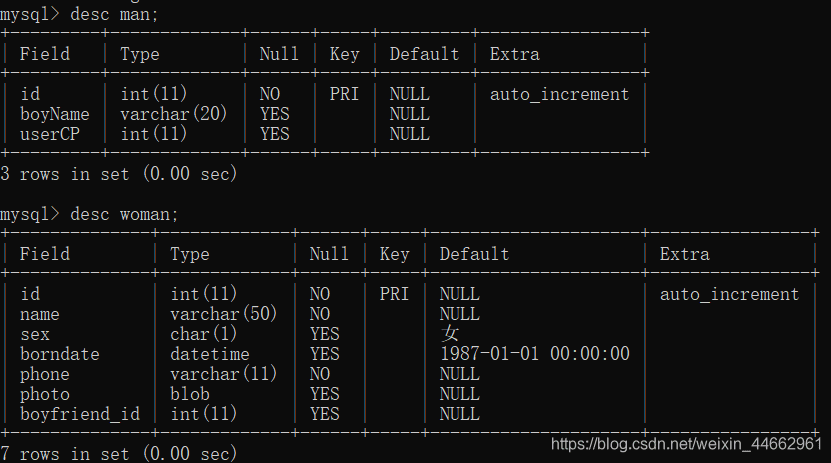The width and height of the screenshot is (831, 463).
Task: Click the 'photo' field name
Action: (44, 394)
